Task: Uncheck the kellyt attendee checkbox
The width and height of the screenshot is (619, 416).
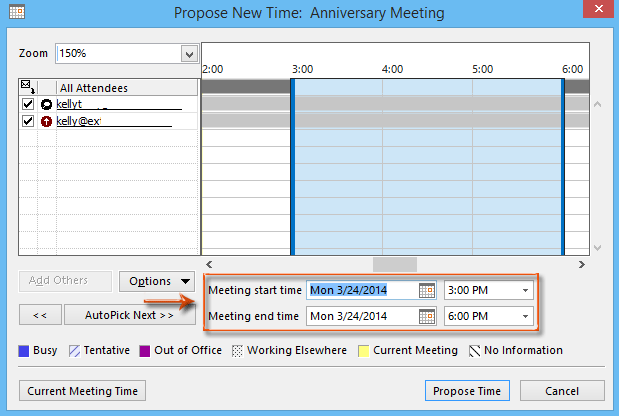Action: coord(28,104)
